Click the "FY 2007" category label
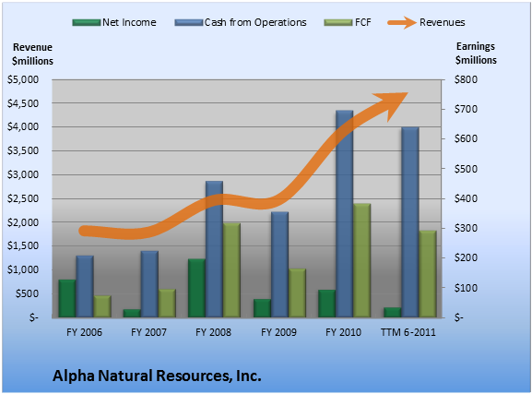 [149, 332]
